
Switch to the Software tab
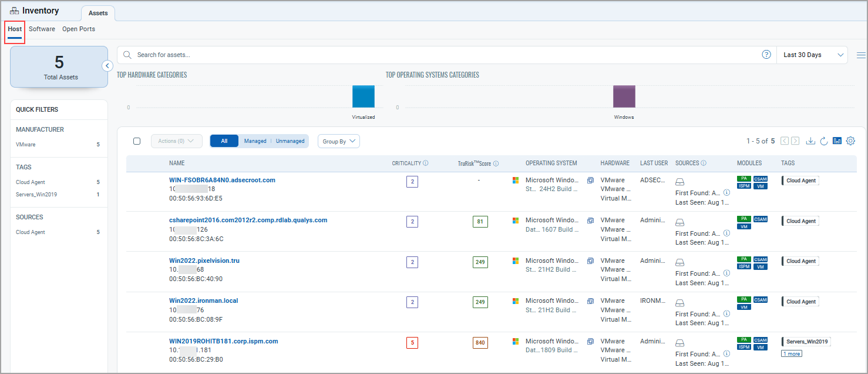point(42,29)
